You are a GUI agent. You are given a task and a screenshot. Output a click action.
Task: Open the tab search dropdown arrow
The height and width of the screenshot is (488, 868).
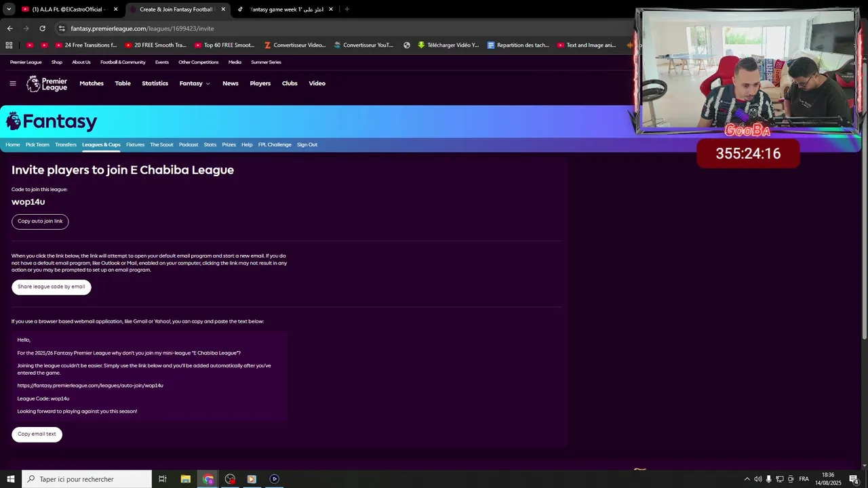[x=9, y=9]
